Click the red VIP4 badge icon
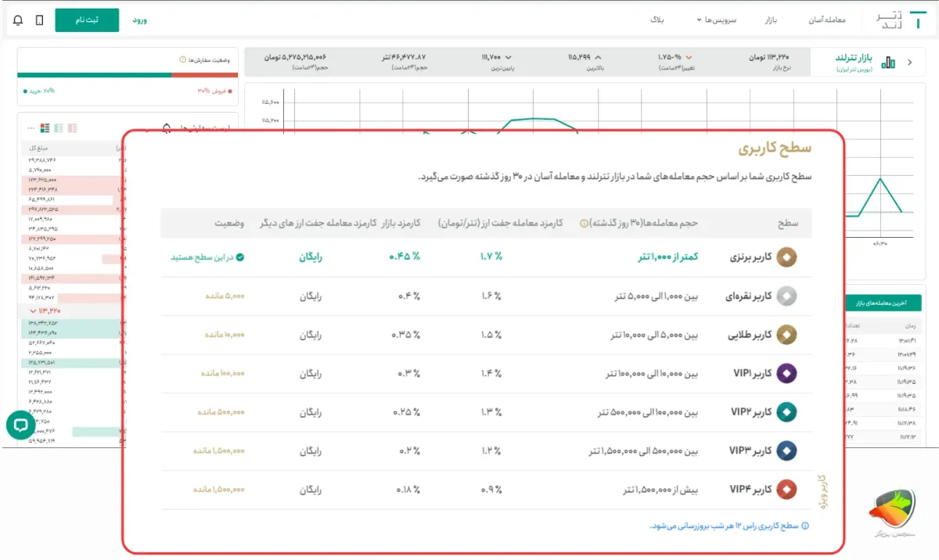939x560 pixels. (786, 490)
